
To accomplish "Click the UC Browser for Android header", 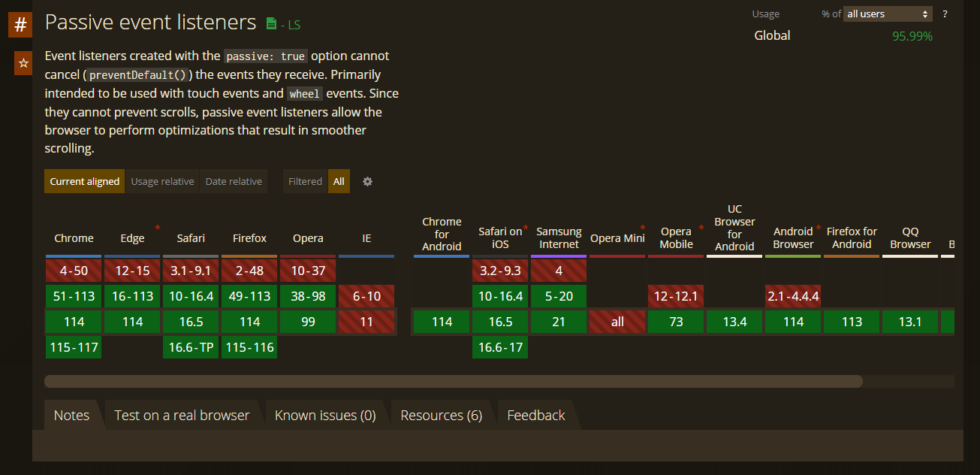I will (x=734, y=228).
